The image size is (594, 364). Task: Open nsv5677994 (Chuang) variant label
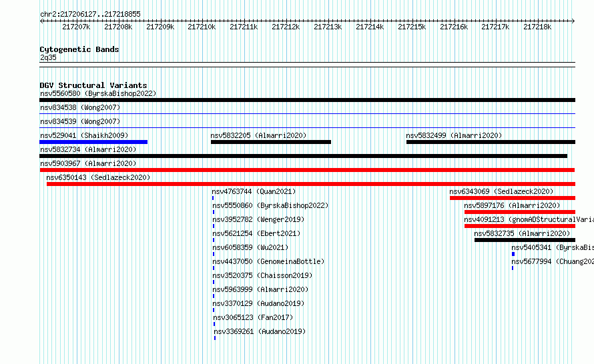553,261
